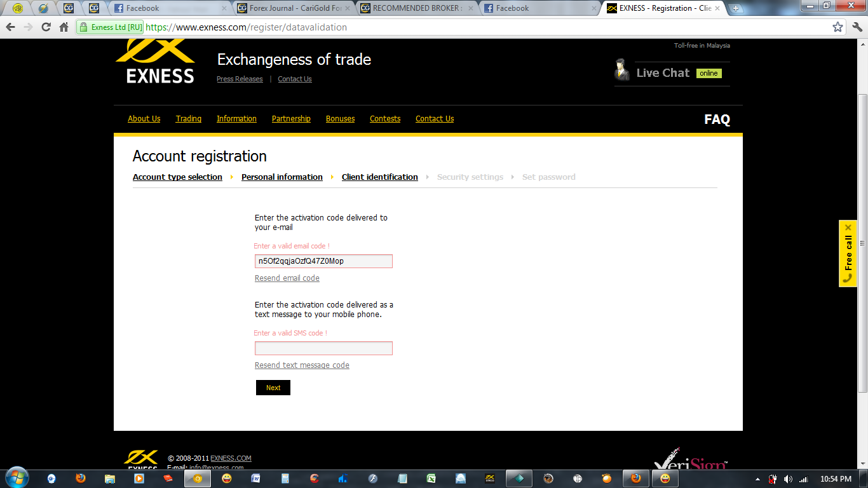This screenshot has width=868, height=488.
Task: Click the Exness Ltd [RU] security lock badge
Action: (111, 27)
